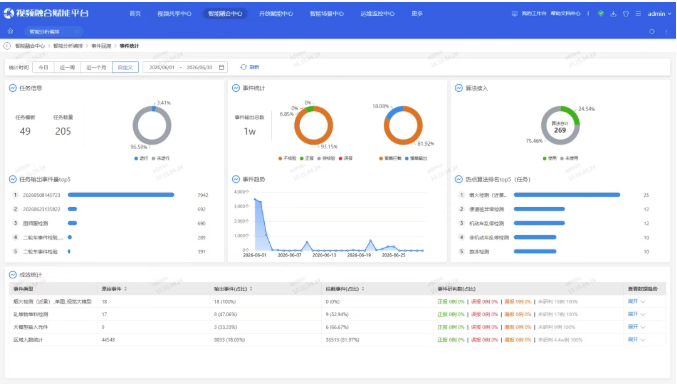
Task: Click the 任务输出事件量top5 title icon
Action: click(13, 179)
